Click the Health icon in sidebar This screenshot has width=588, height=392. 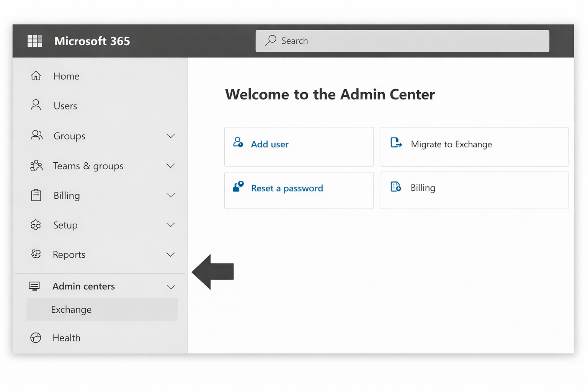(36, 338)
